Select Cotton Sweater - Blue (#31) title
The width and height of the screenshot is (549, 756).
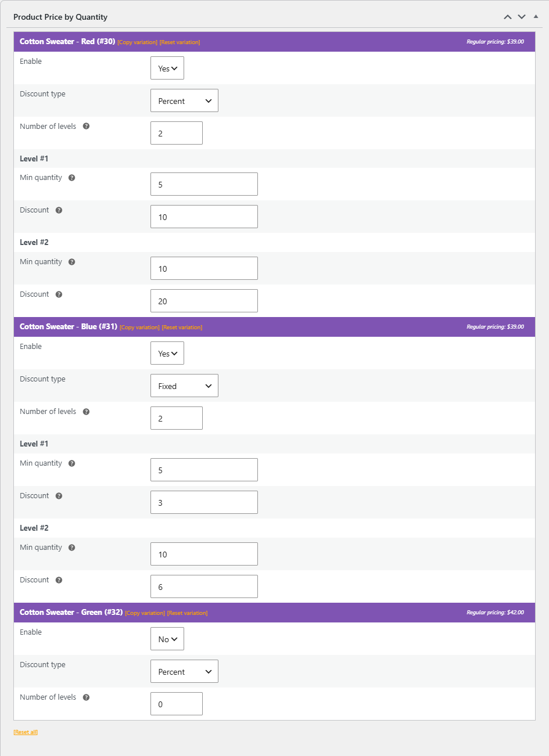(69, 326)
